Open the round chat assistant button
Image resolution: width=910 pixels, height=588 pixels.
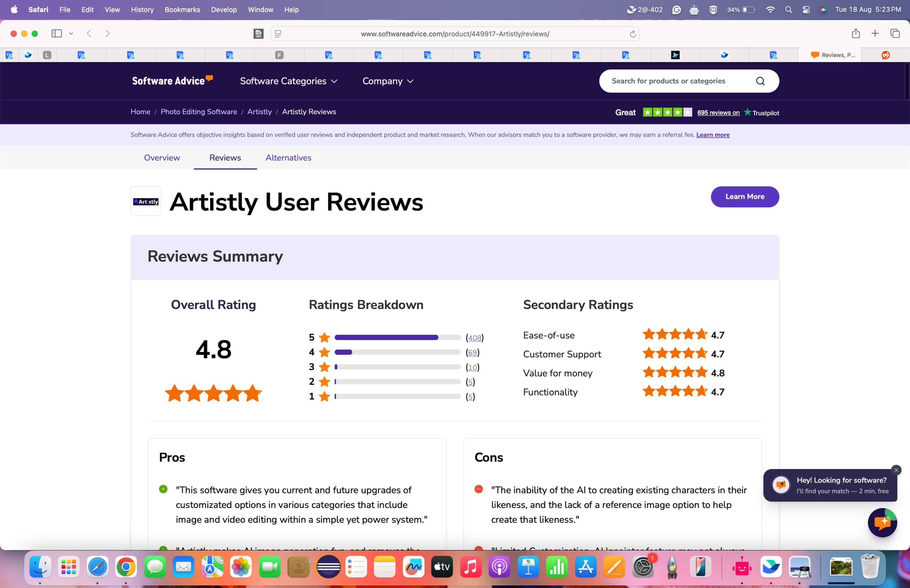click(x=882, y=523)
